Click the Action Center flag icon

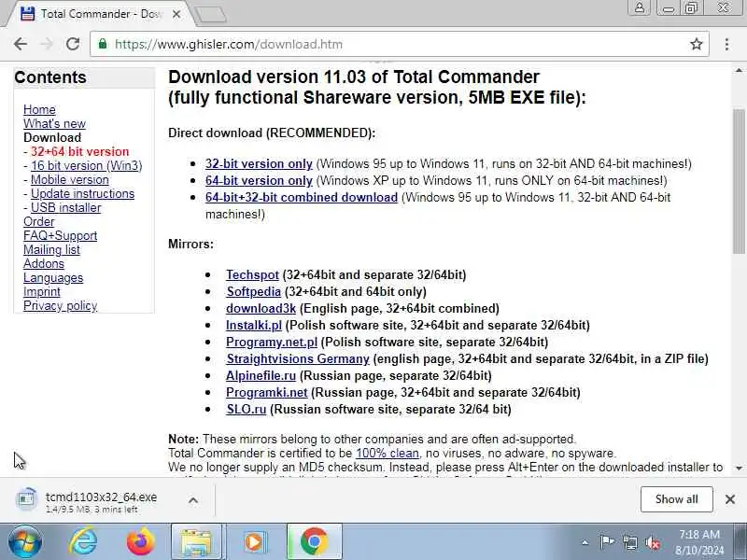click(606, 542)
